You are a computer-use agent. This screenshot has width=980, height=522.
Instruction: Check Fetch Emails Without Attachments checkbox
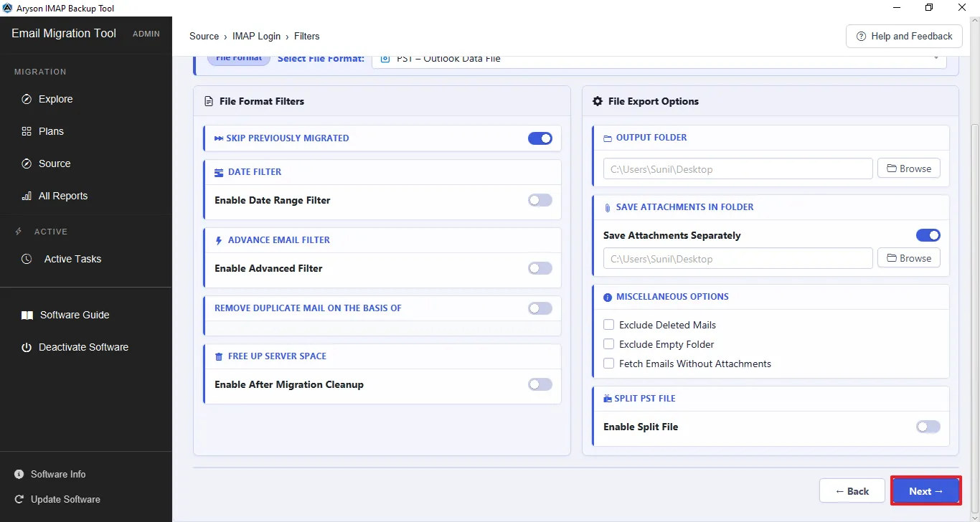coord(609,364)
